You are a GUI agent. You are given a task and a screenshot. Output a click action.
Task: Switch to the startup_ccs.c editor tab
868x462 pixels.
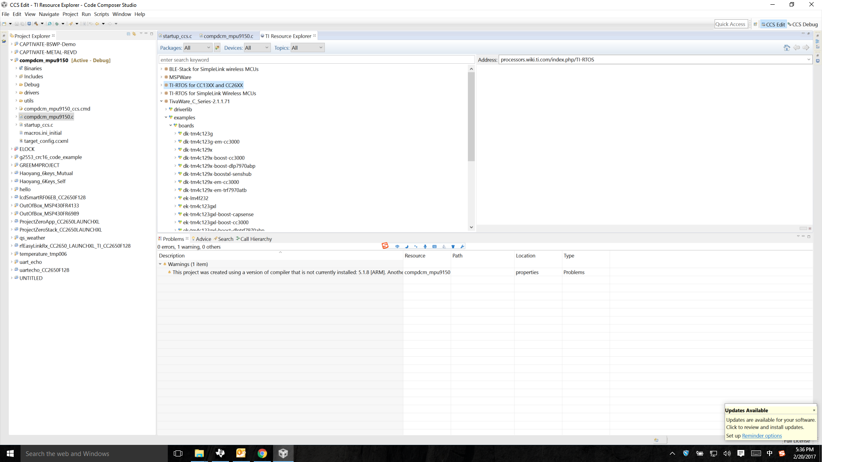177,36
